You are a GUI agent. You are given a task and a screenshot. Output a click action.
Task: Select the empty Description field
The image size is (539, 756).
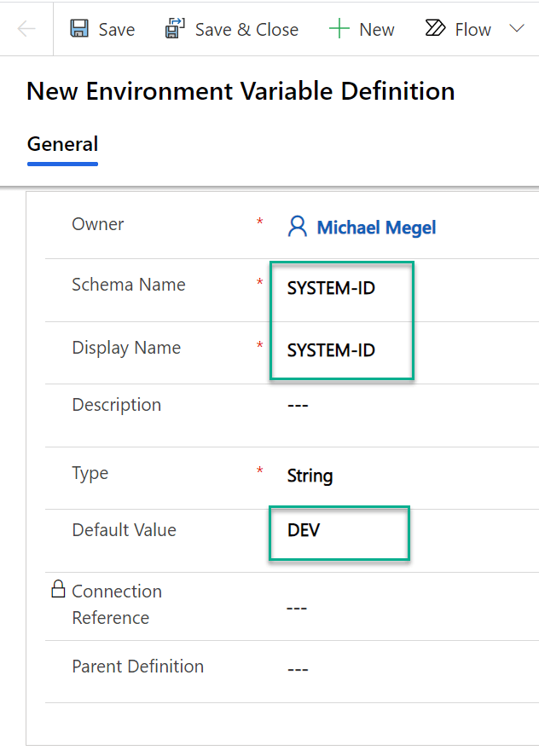(x=298, y=405)
